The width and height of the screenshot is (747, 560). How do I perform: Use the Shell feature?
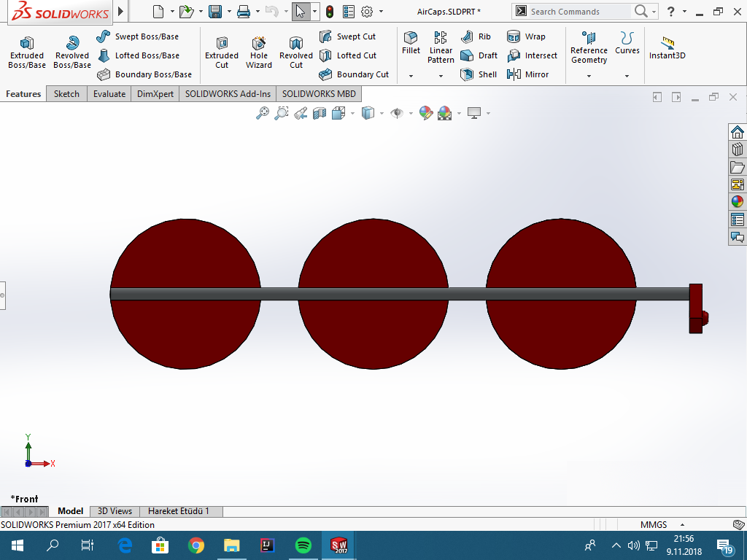[479, 74]
